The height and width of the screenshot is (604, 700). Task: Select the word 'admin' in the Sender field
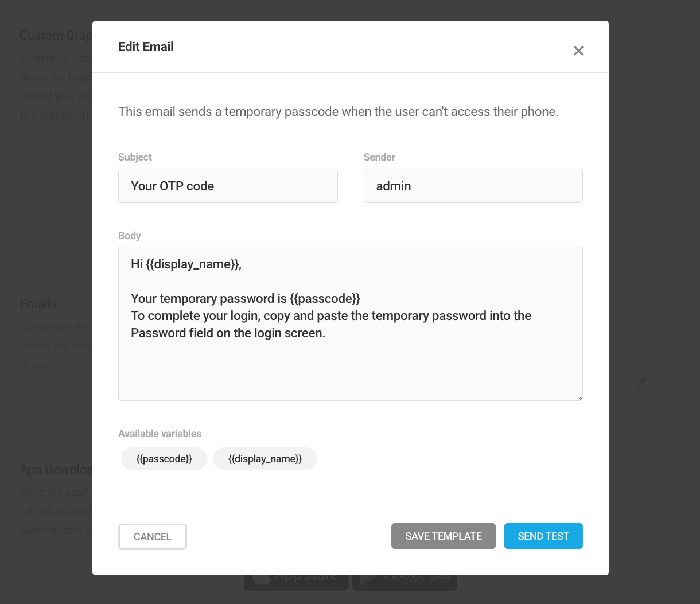pyautogui.click(x=393, y=186)
